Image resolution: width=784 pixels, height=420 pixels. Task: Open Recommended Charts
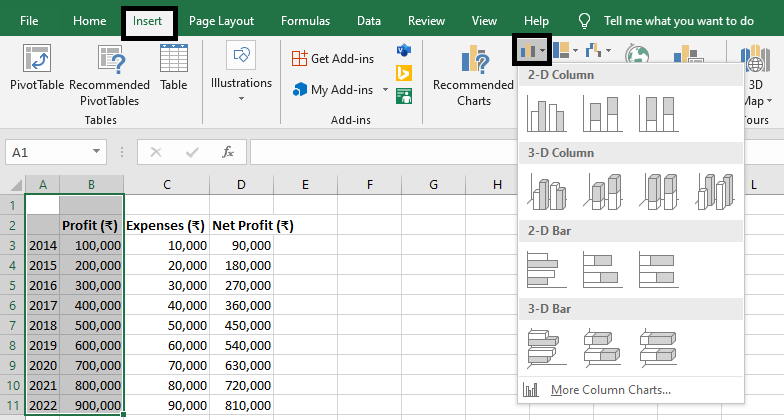tap(473, 75)
